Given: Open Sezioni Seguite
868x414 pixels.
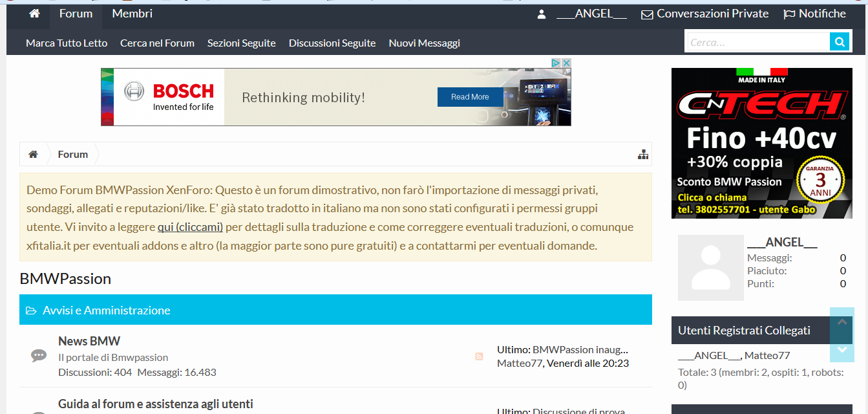Looking at the screenshot, I should click(x=242, y=43).
